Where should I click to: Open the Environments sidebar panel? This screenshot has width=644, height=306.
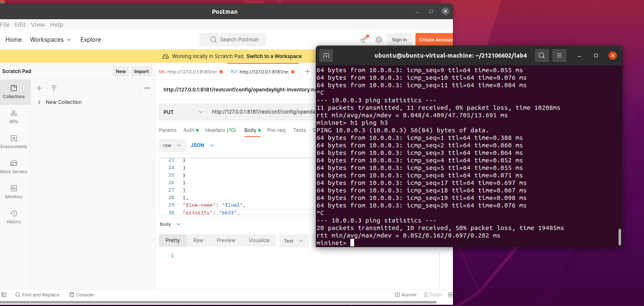coord(14,142)
